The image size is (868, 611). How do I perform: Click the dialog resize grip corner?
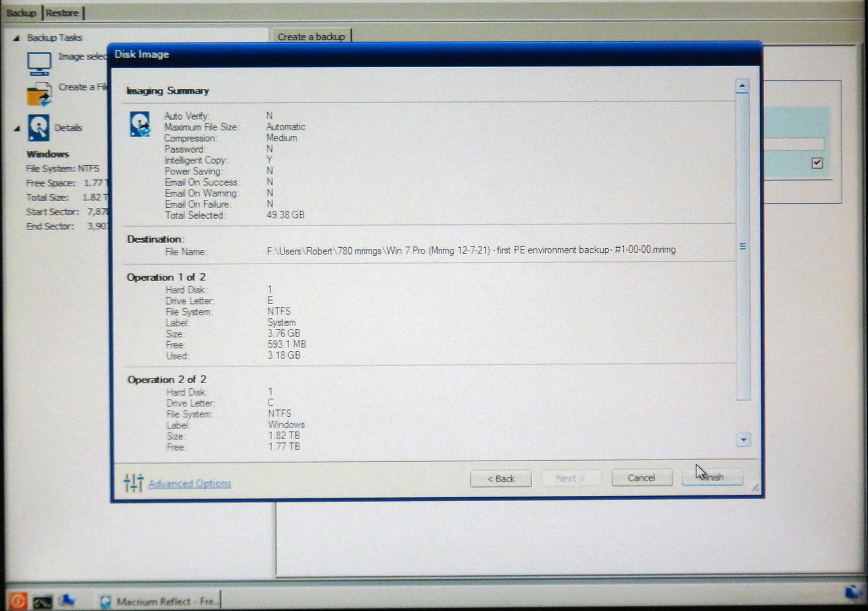coord(754,489)
